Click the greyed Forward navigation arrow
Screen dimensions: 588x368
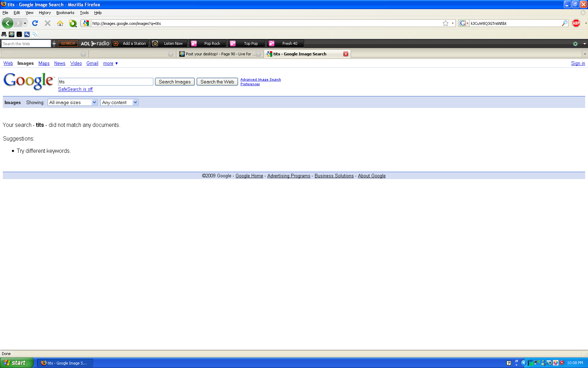pos(18,23)
